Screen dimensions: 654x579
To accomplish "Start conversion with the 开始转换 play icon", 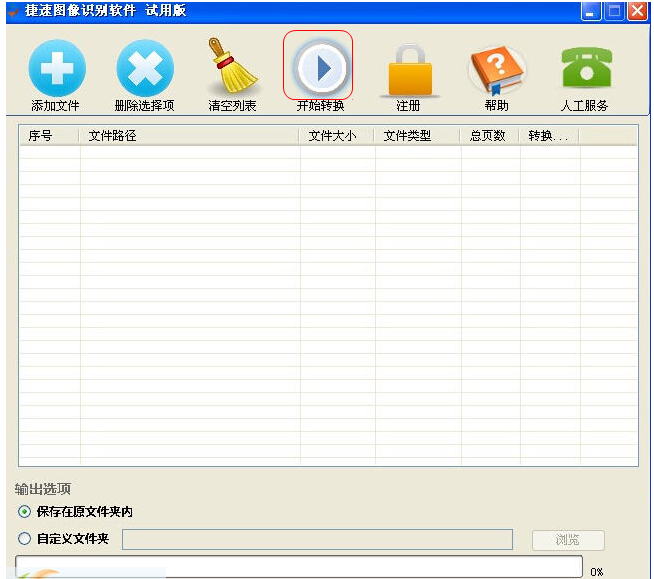I will coord(321,67).
